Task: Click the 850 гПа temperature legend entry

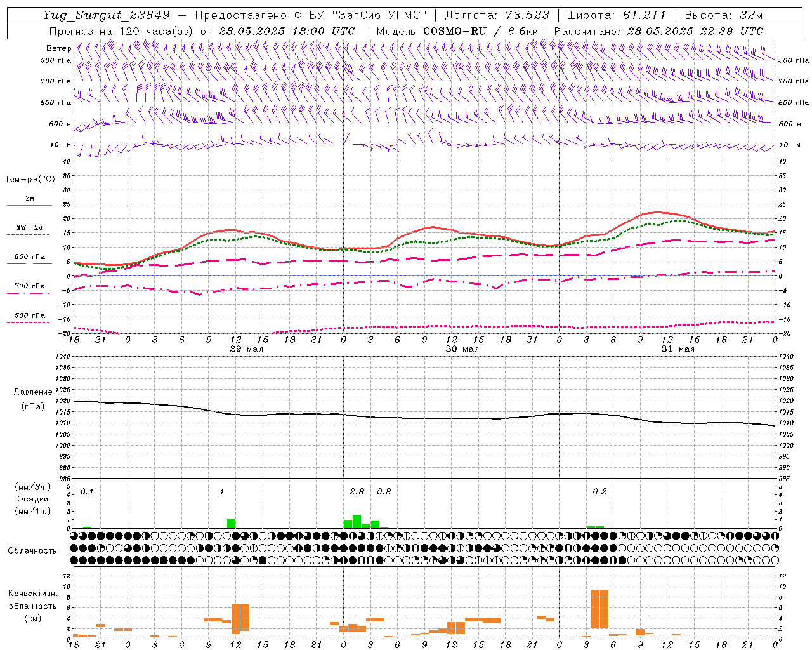Action: click(30, 257)
